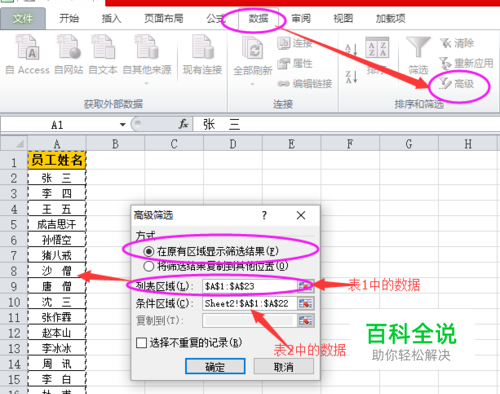Switch to the 页面布局 tab
Image resolution: width=500 pixels, height=394 pixels.
[164, 19]
